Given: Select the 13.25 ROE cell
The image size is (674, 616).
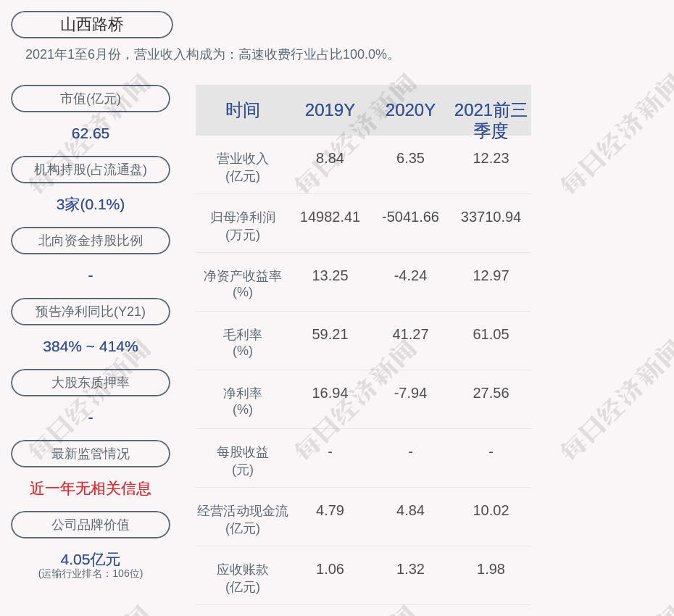Looking at the screenshot, I should 330,275.
